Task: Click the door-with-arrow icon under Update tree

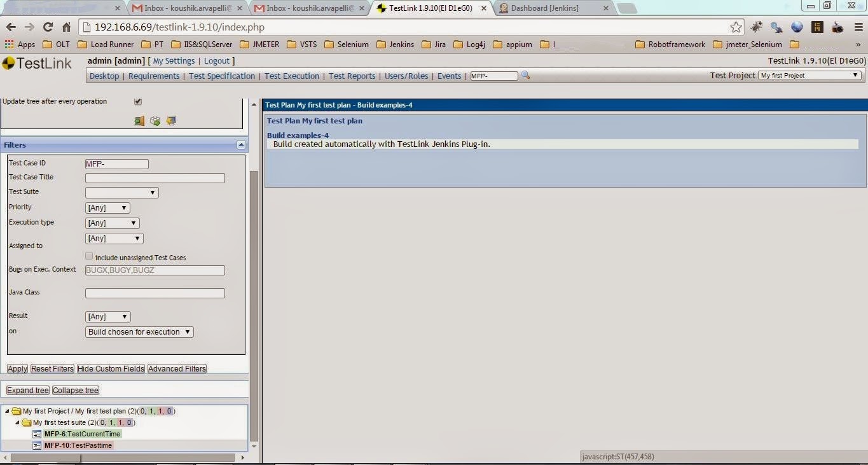Action: [x=139, y=120]
